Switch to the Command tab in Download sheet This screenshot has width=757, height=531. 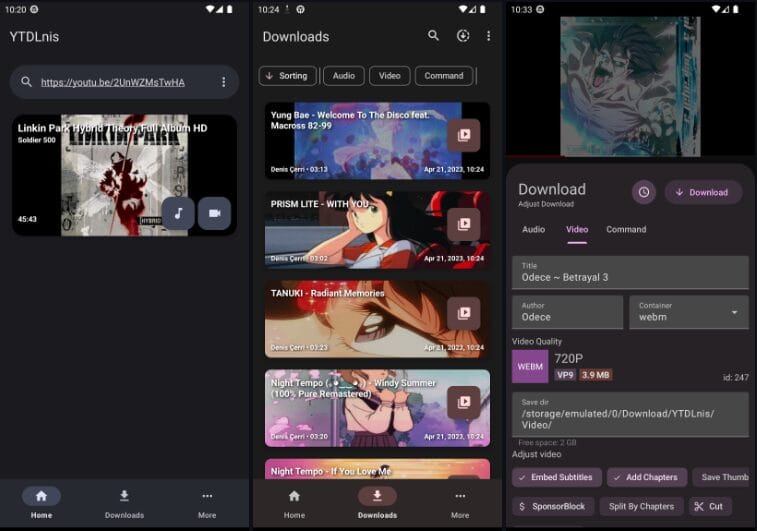pos(626,229)
